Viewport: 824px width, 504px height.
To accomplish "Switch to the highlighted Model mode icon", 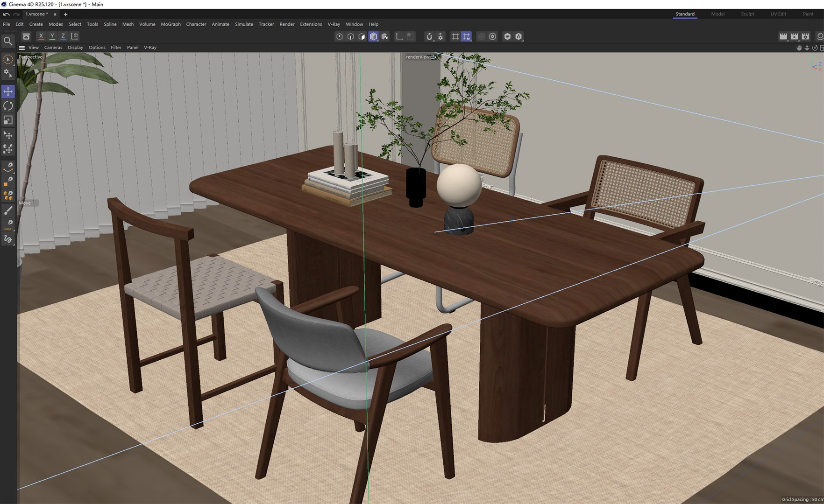I will pyautogui.click(x=373, y=36).
